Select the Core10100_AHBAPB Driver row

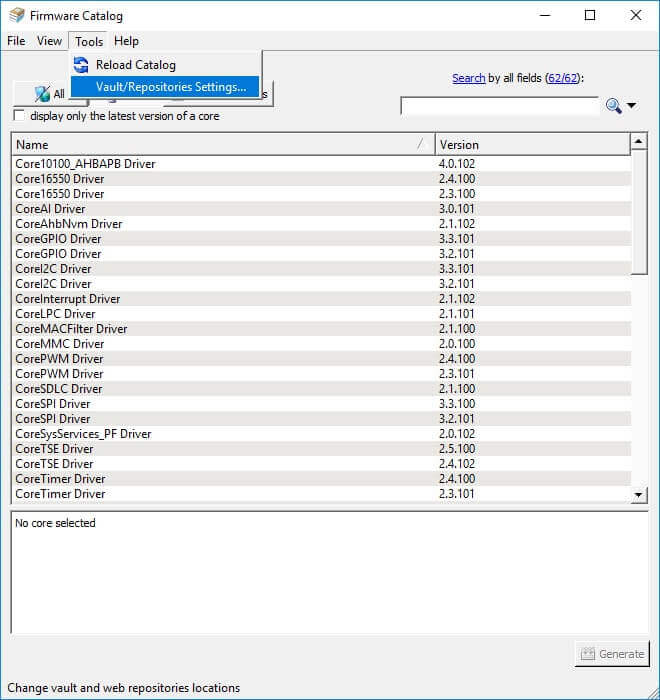[85, 164]
